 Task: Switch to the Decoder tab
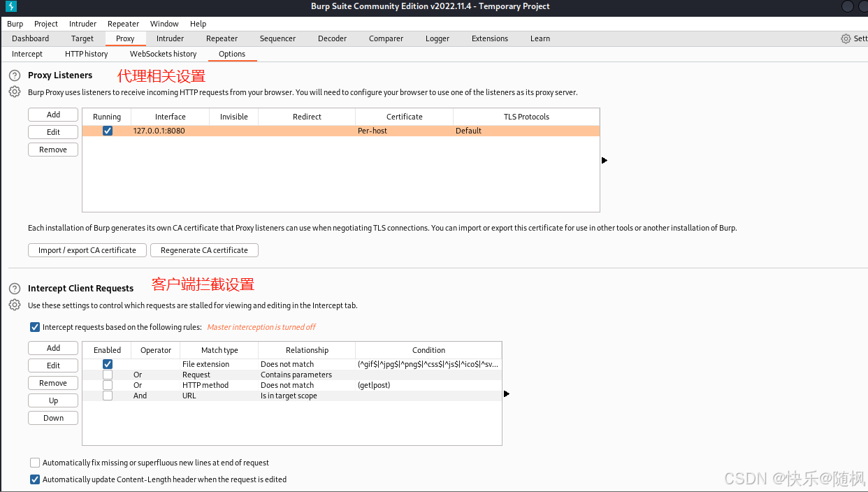pyautogui.click(x=332, y=38)
